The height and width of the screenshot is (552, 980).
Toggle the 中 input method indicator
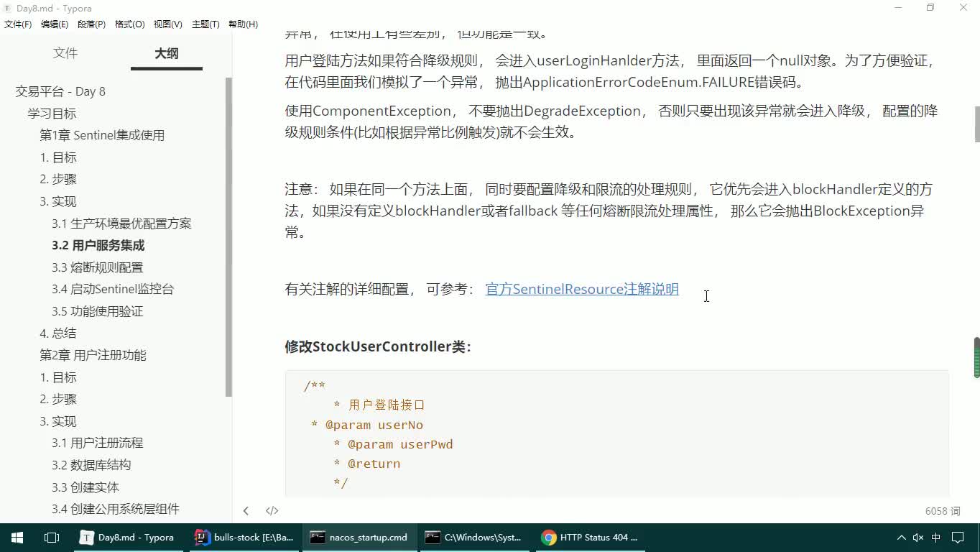(x=936, y=538)
